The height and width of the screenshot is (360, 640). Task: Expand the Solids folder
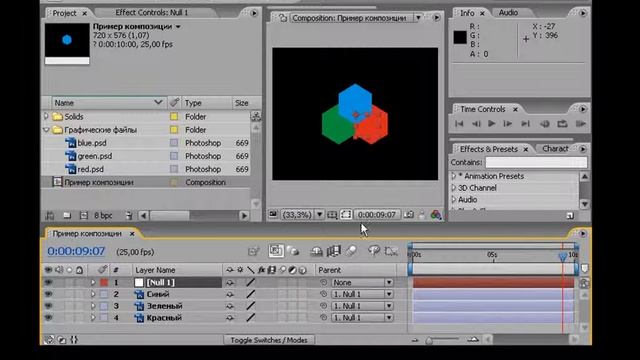tap(46, 116)
